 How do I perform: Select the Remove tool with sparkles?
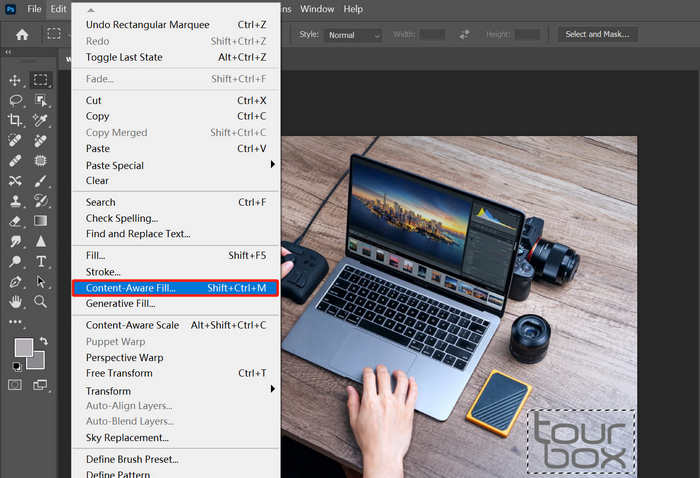click(x=40, y=141)
